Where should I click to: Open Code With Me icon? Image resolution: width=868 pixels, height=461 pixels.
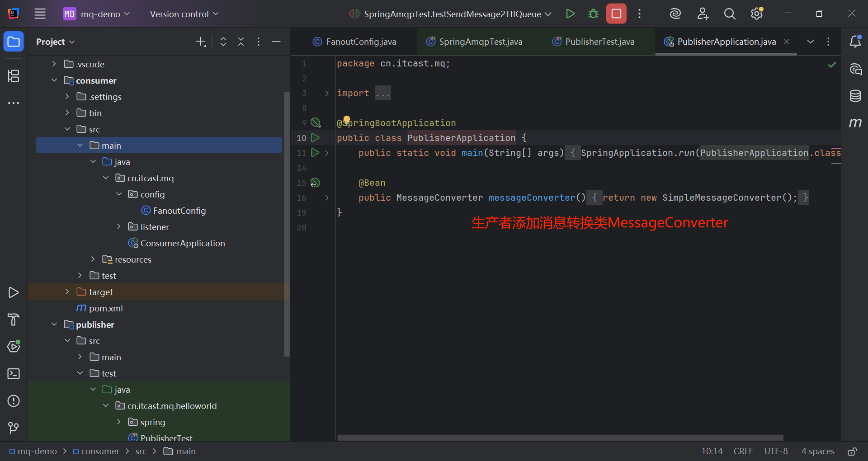pyautogui.click(x=703, y=14)
